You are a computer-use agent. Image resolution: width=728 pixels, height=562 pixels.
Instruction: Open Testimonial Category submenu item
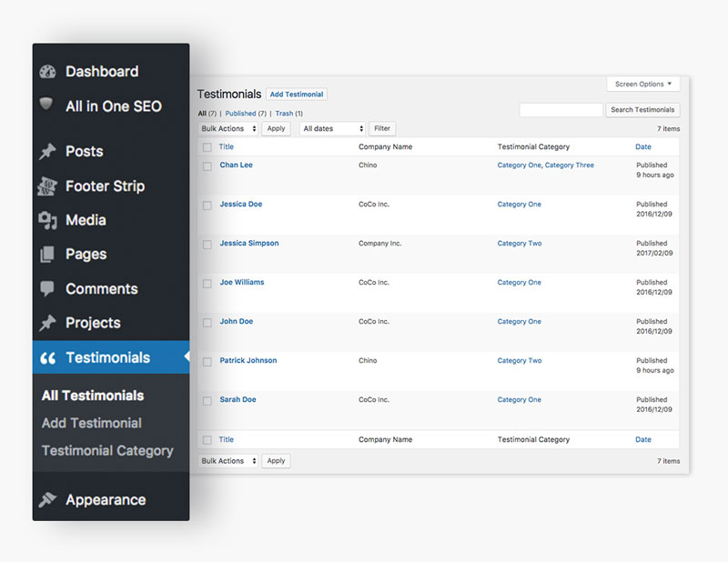click(x=107, y=451)
